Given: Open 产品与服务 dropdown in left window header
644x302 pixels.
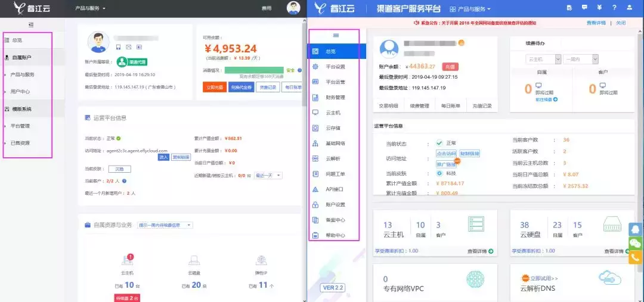Looking at the screenshot, I should coord(91,8).
